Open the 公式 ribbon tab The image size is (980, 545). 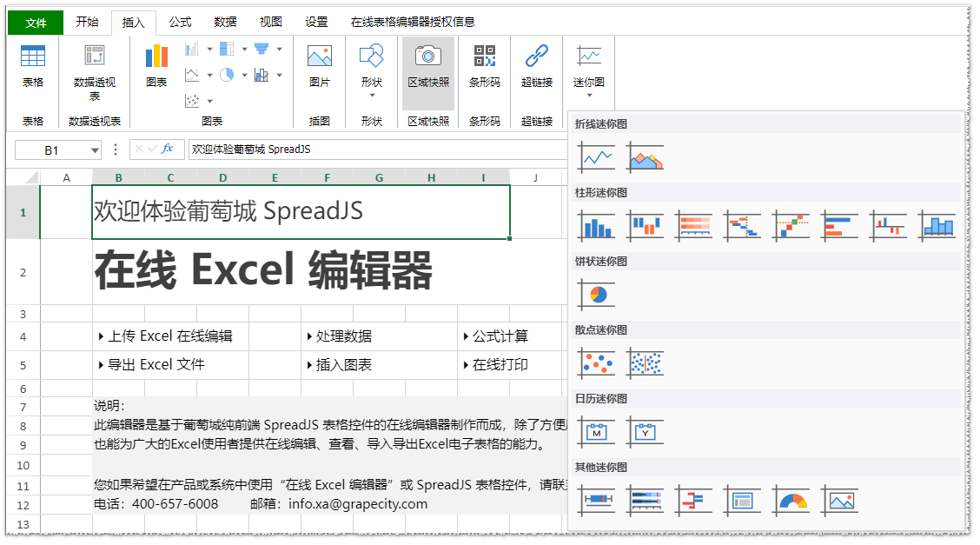tap(180, 23)
